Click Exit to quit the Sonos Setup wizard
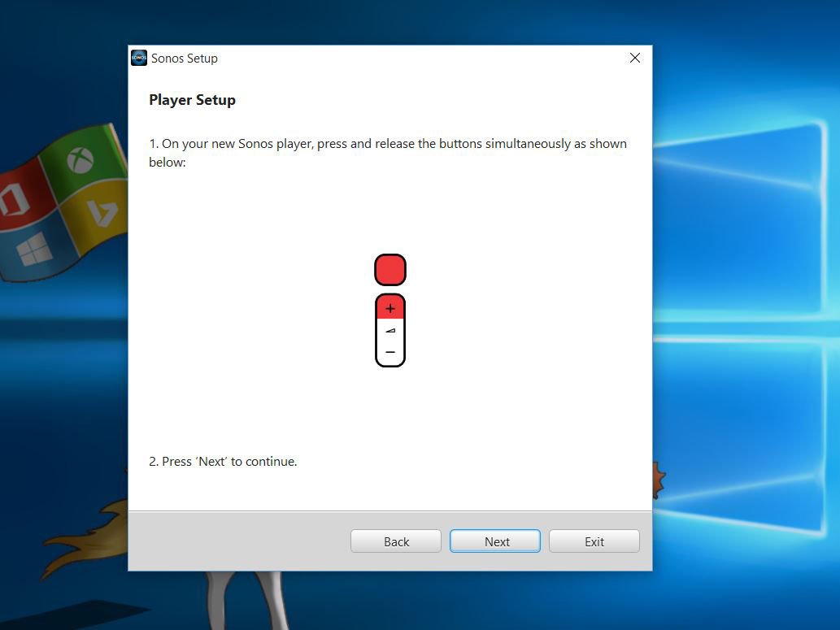840x630 pixels. 594,541
